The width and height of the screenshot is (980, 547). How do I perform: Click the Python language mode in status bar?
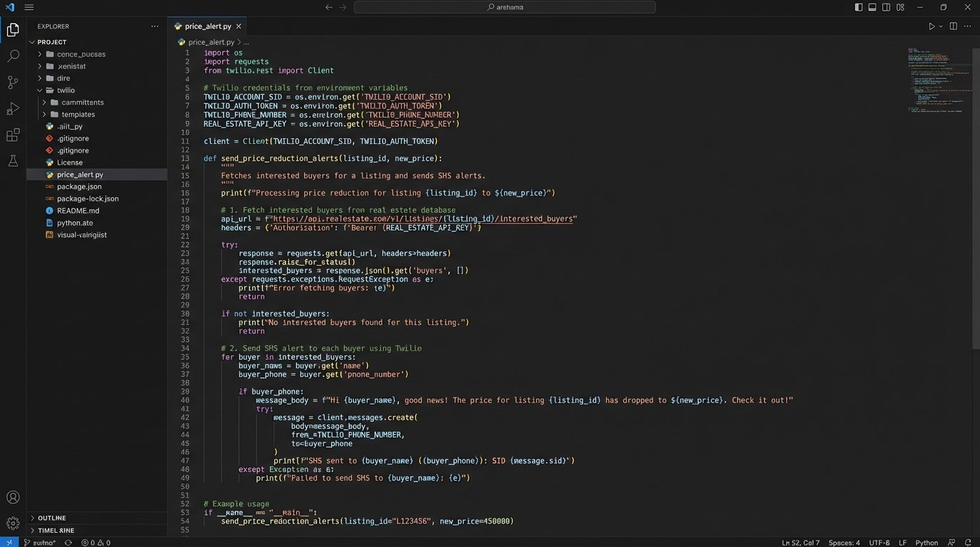tap(927, 543)
